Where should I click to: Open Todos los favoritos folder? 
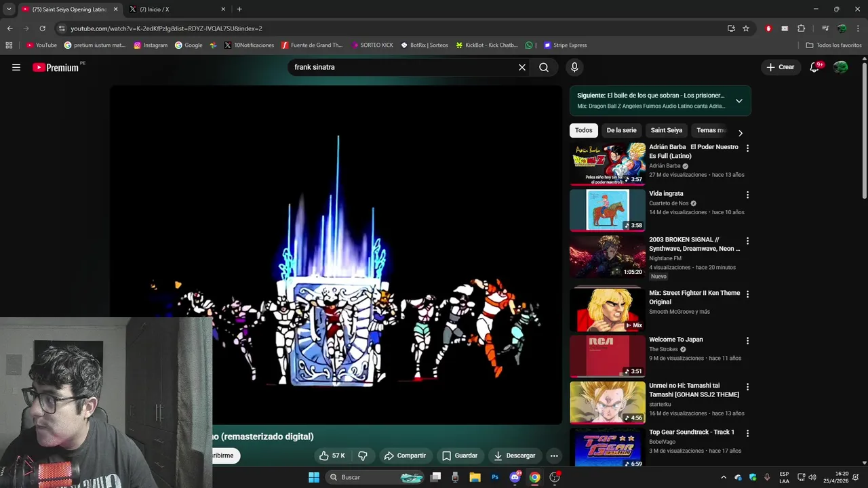pos(833,45)
